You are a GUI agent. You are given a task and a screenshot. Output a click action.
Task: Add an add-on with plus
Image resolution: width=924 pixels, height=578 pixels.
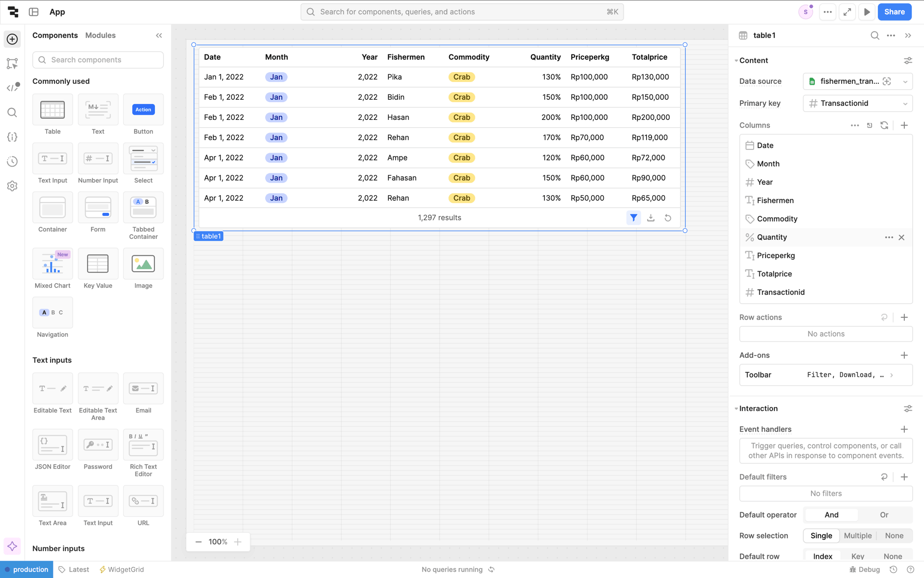coord(904,355)
